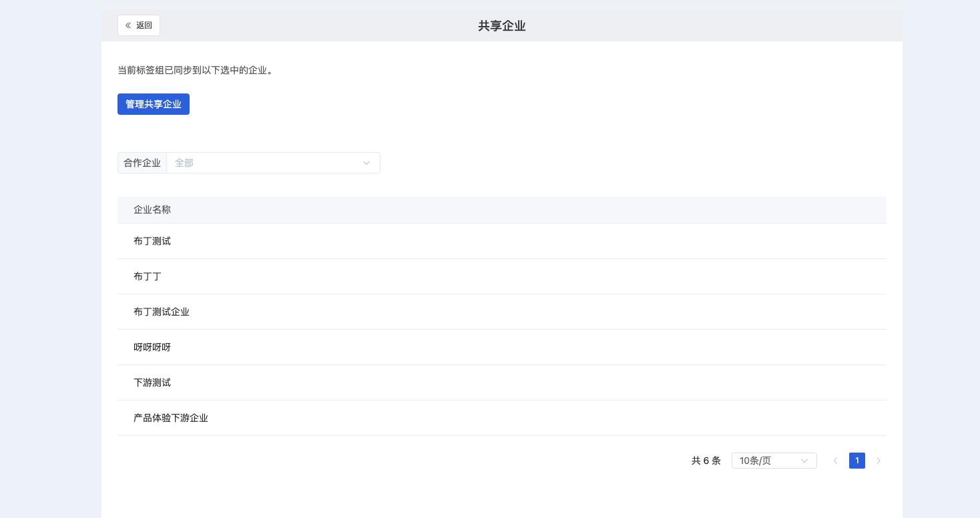Select the 呀呀呀呀 row
Viewport: 980px width, 518px height.
[x=502, y=347]
